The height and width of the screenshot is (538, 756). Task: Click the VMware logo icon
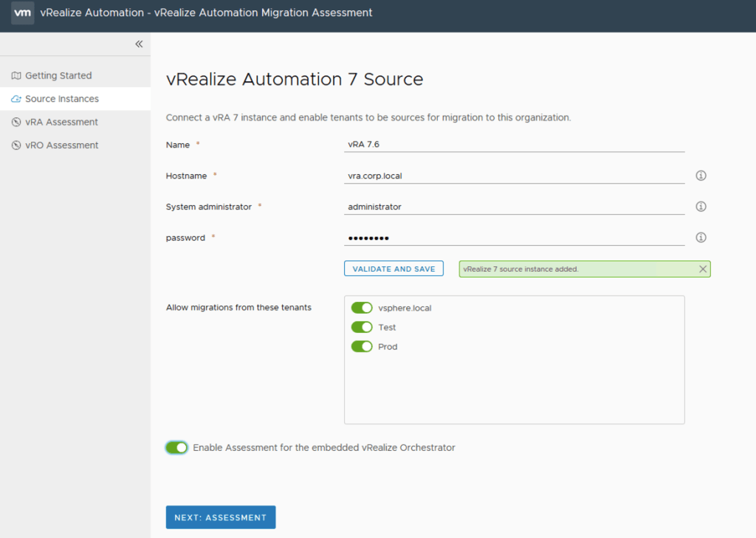(23, 13)
